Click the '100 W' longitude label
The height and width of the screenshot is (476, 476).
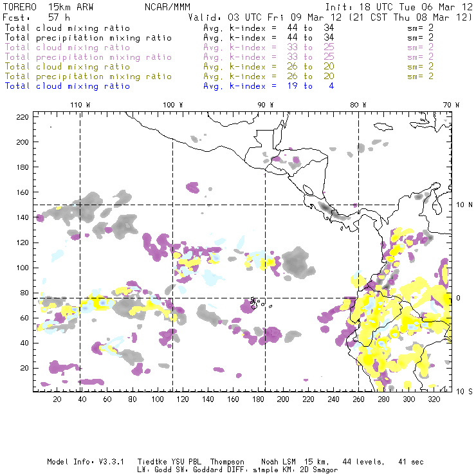173,105
